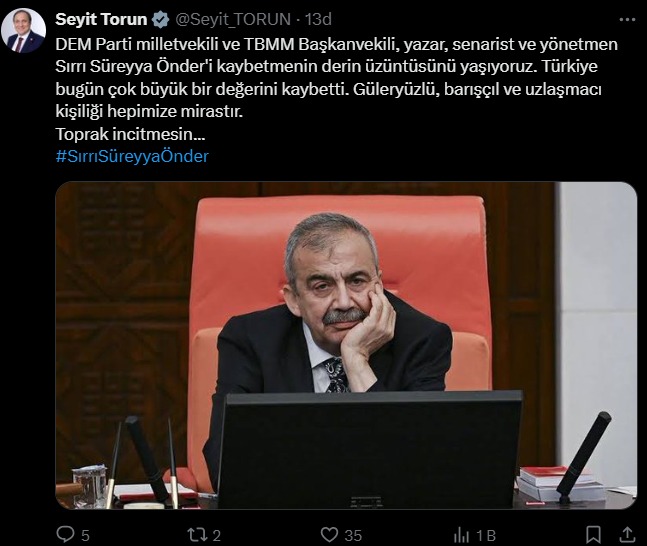The image size is (647, 546).
Task: Click the 1 B views count
Action: tap(486, 536)
